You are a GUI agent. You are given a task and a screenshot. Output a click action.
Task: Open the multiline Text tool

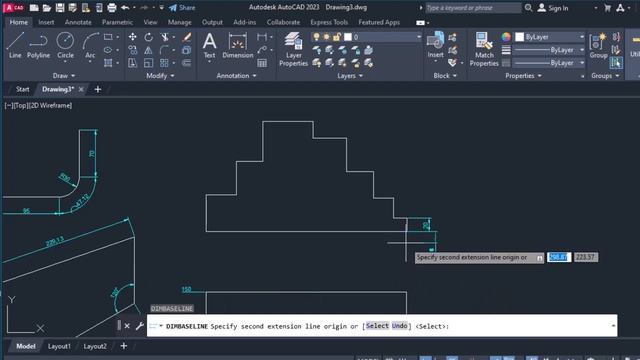[209, 45]
